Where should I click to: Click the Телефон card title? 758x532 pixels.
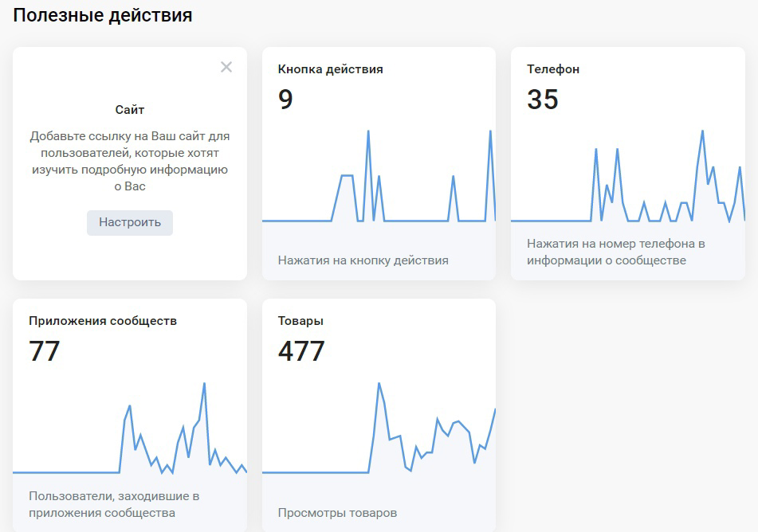[553, 69]
